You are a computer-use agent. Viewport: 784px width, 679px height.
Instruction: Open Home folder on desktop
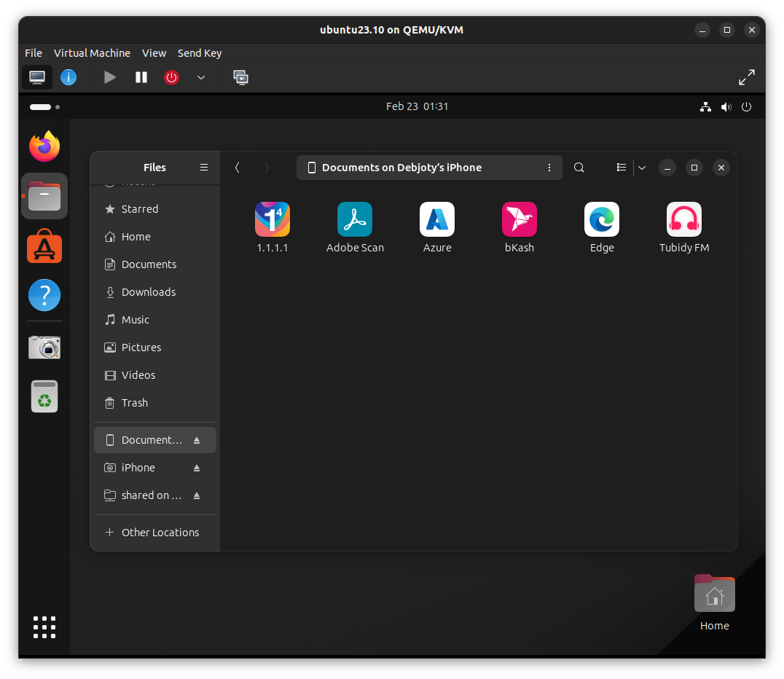pyautogui.click(x=715, y=603)
